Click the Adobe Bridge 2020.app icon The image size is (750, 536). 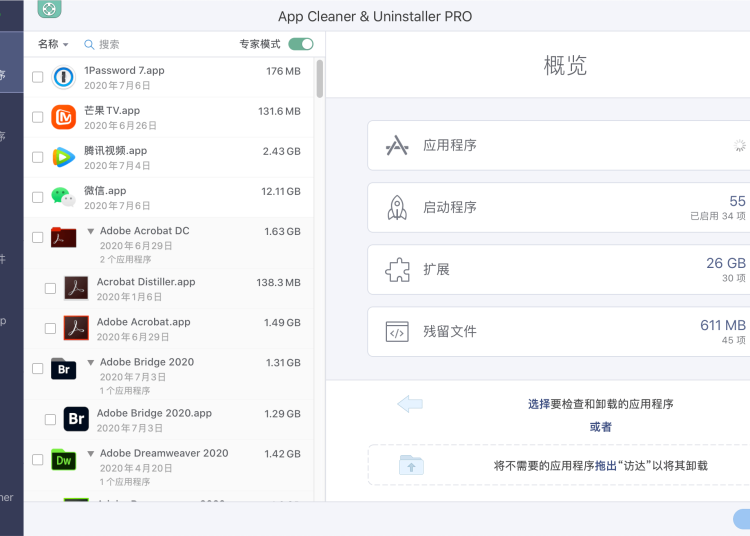coord(76,419)
